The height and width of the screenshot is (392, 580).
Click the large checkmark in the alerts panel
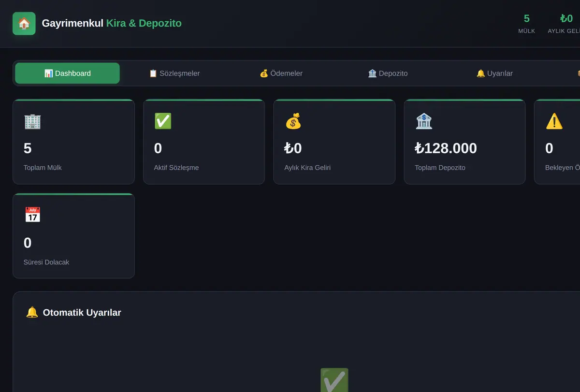[x=334, y=380]
